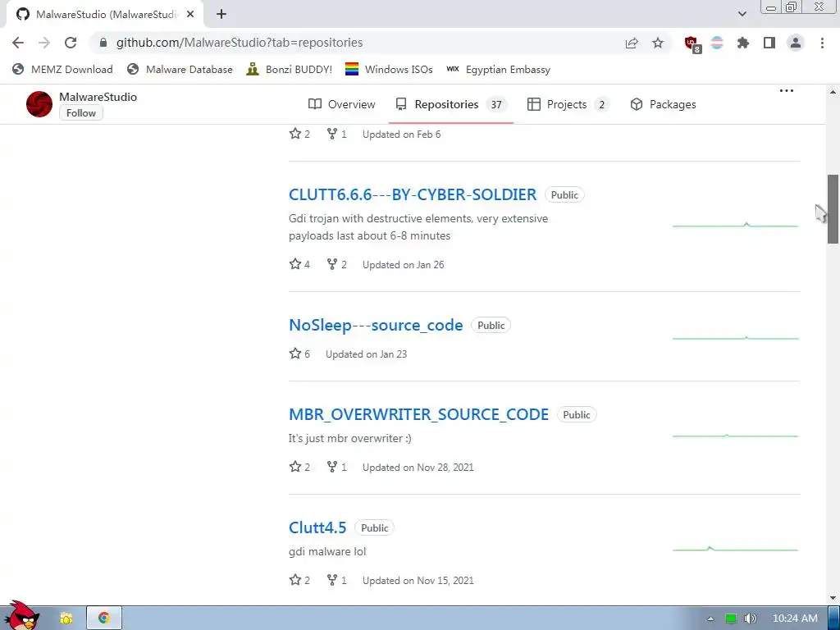Open the profile three-dot options menu
840x630 pixels.
(787, 90)
